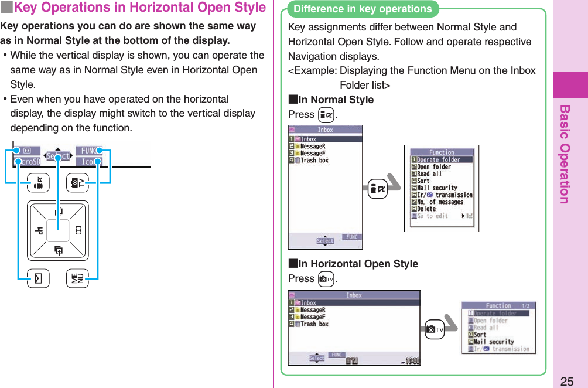Click the ic icon in Ir/ic transmission entry
The image size is (588, 388).
[x=429, y=193]
